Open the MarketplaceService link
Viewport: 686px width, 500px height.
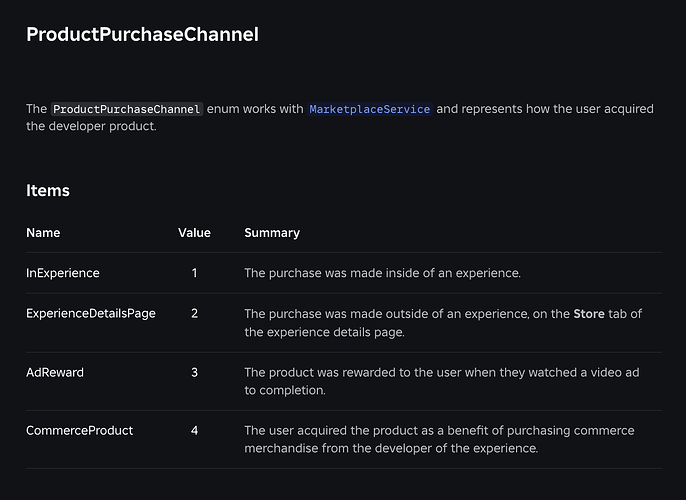[370, 109]
